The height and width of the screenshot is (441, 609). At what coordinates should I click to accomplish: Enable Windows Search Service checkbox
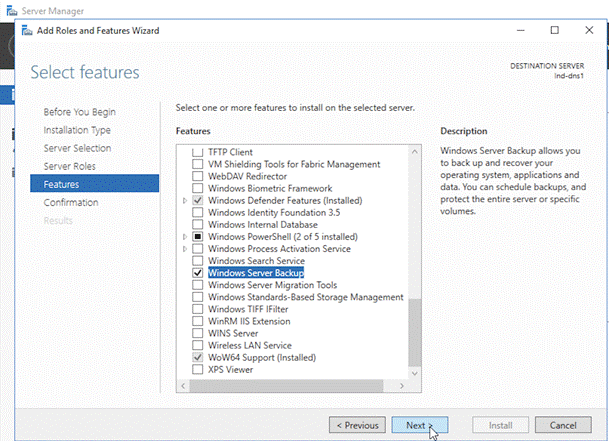pyautogui.click(x=197, y=260)
